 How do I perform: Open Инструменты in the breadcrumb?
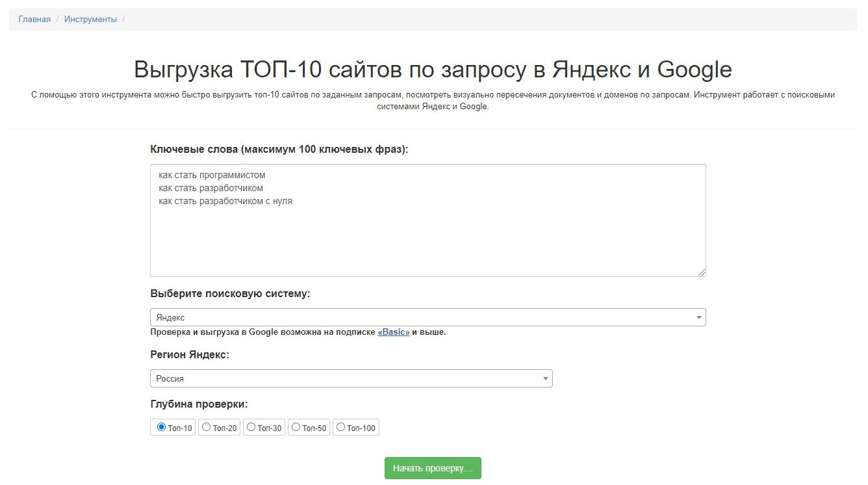point(90,20)
